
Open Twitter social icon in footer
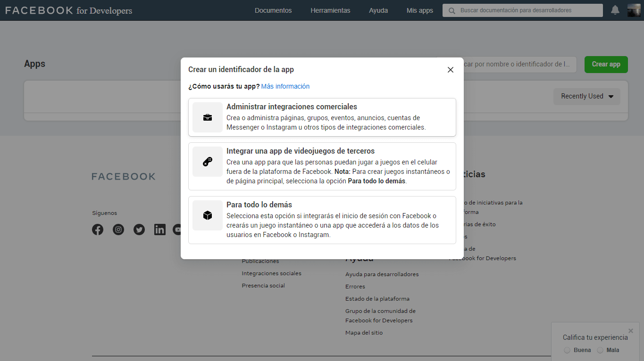[139, 230]
